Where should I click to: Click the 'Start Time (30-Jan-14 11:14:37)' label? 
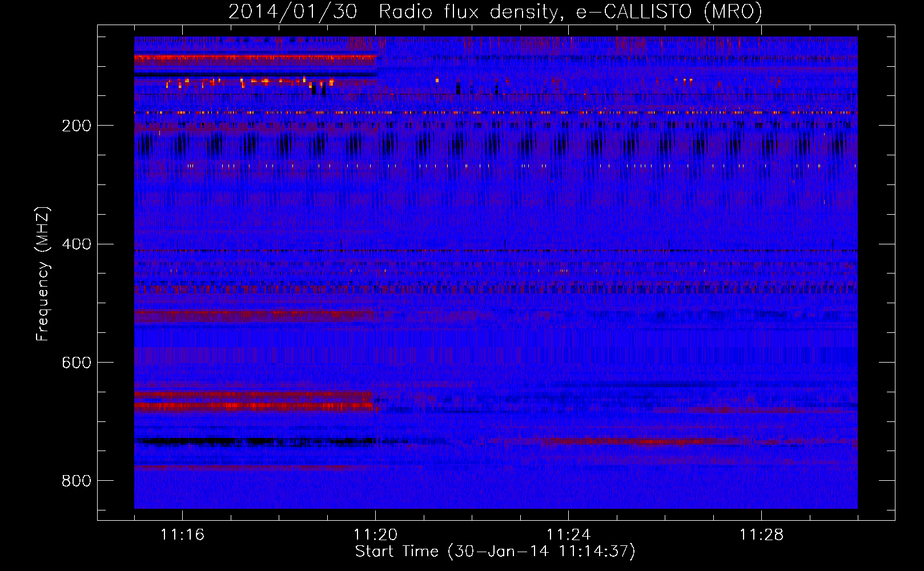[495, 551]
